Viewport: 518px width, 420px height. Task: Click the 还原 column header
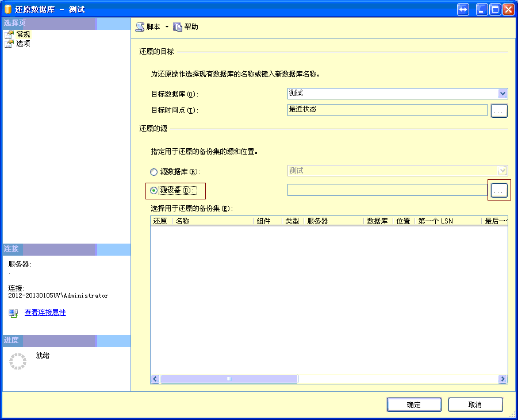160,221
